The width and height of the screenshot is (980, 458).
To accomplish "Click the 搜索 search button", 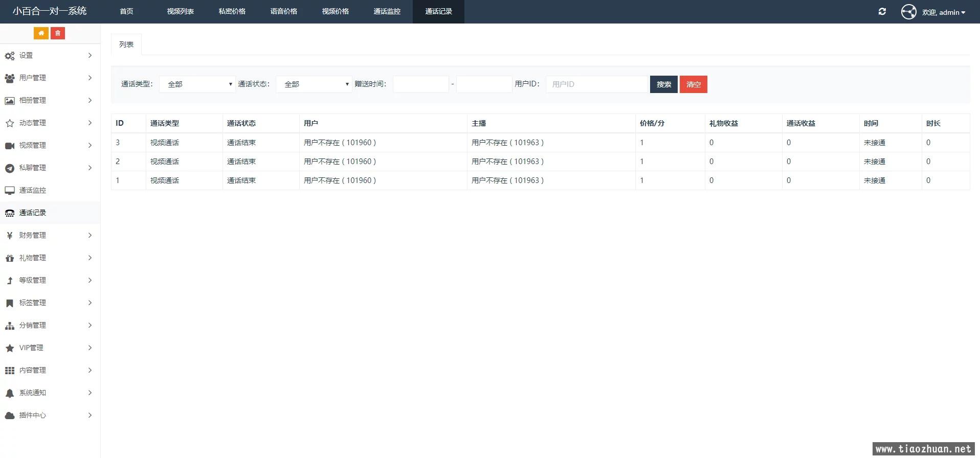I will (x=664, y=84).
